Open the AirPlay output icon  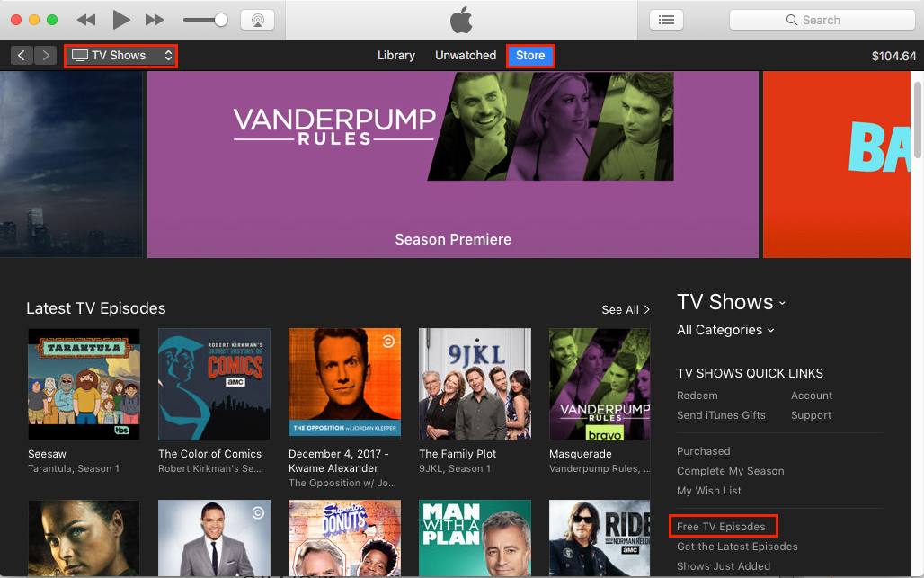(x=258, y=20)
